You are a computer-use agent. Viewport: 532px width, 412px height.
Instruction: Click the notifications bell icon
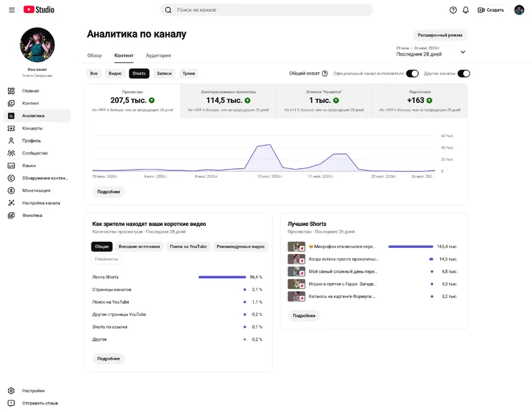465,10
